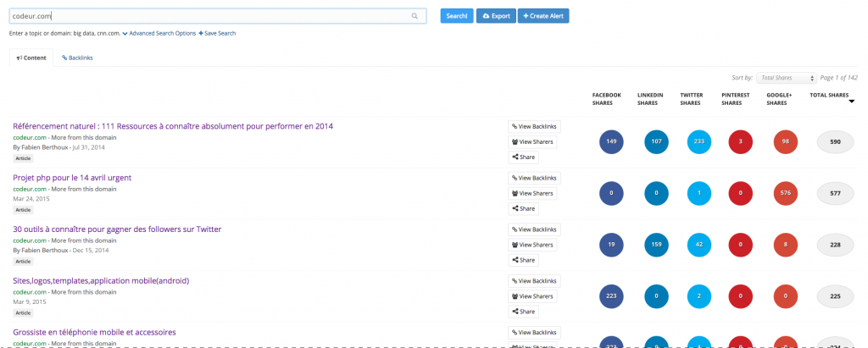Save the current search

[x=217, y=33]
